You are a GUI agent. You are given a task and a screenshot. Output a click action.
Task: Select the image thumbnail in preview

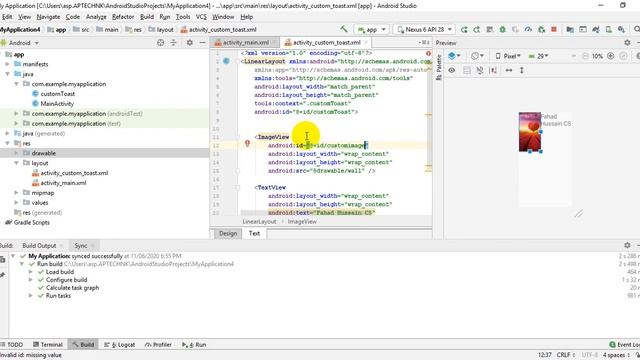[530, 132]
